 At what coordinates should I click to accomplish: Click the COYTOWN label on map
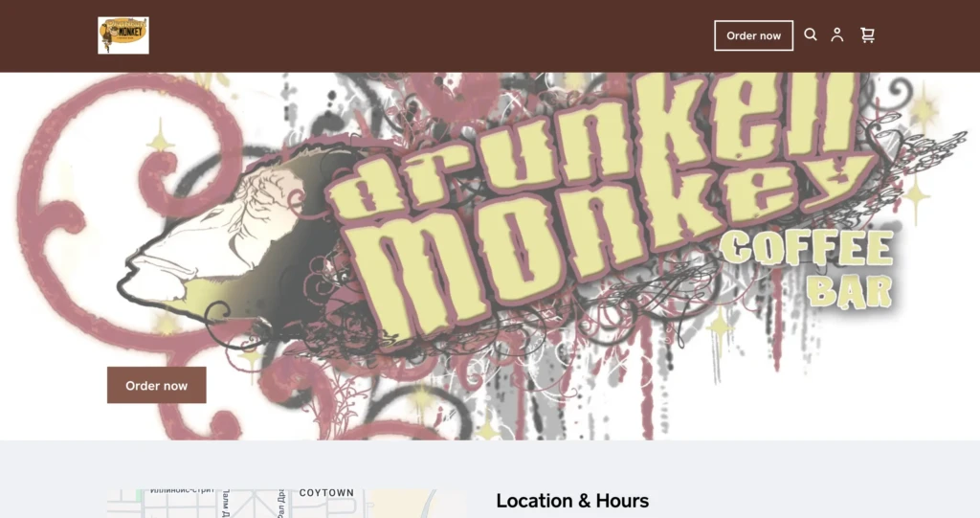tap(326, 493)
